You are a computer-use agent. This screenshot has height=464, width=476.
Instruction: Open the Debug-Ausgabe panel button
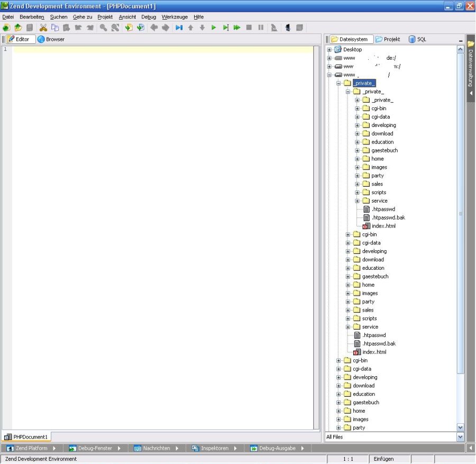pos(273,448)
